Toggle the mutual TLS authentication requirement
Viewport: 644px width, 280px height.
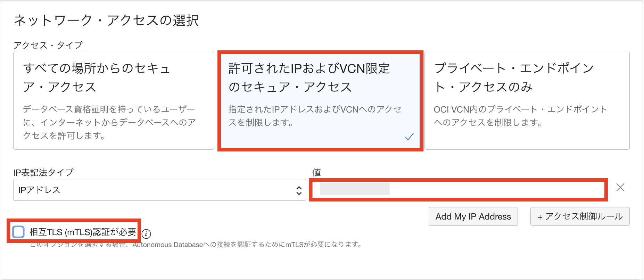click(18, 231)
